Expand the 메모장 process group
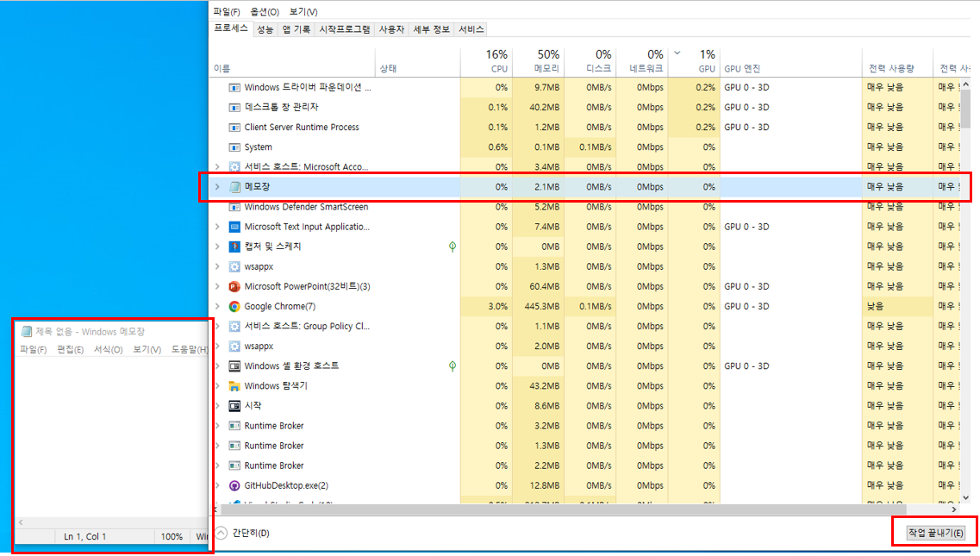This screenshot has width=980, height=556. tap(217, 187)
